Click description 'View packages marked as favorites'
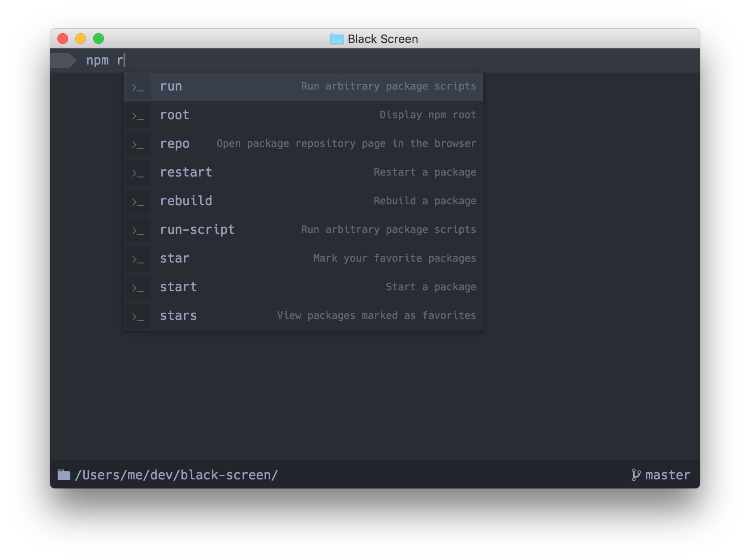Viewport: 750px width, 560px height. [x=376, y=316]
